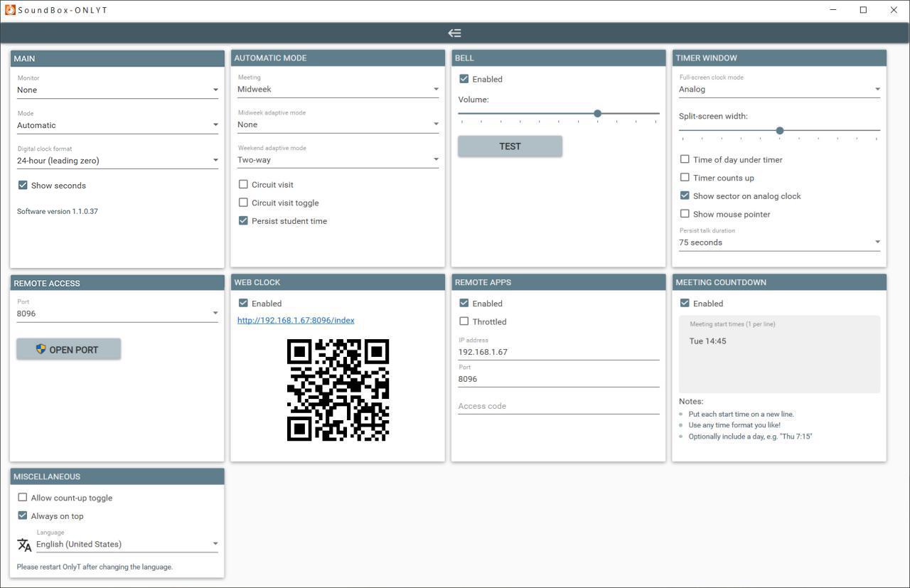Click the Split-screen width slider handle
910x588 pixels.
point(779,130)
